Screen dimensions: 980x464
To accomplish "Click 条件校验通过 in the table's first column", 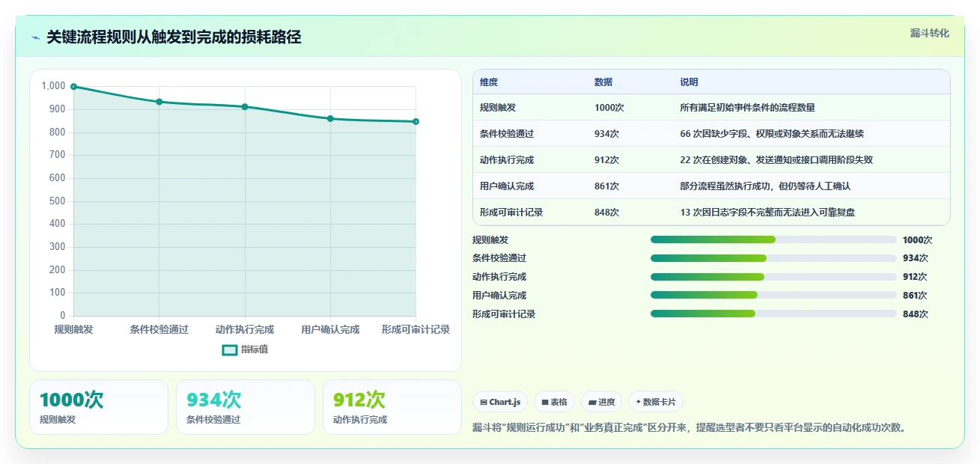I will pos(507,134).
